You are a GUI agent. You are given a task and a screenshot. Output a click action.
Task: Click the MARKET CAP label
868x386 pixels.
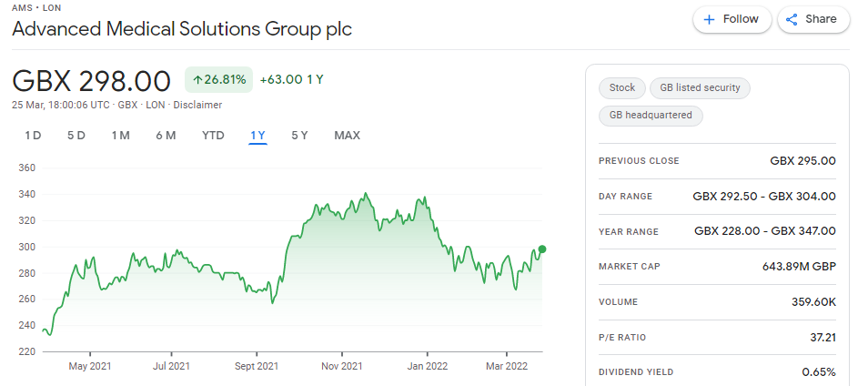pos(630,267)
